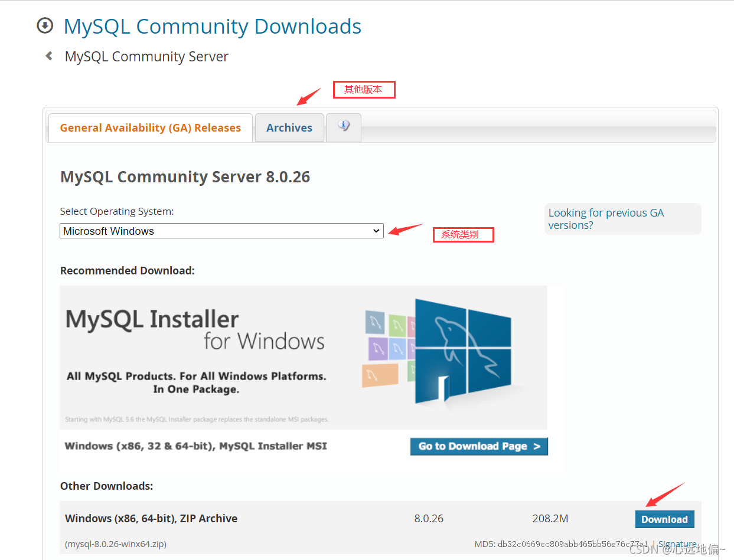Open Looking for previous GA versions link

[x=606, y=219]
